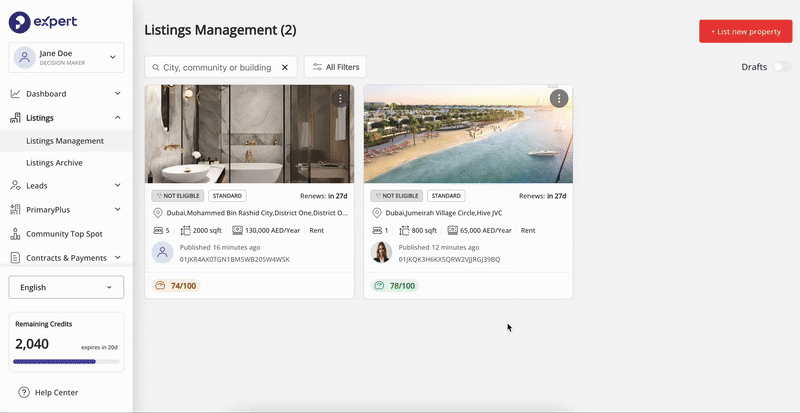Click 'Published 16 minutes ago' text
Viewport: 800px width, 413px height.
point(220,247)
